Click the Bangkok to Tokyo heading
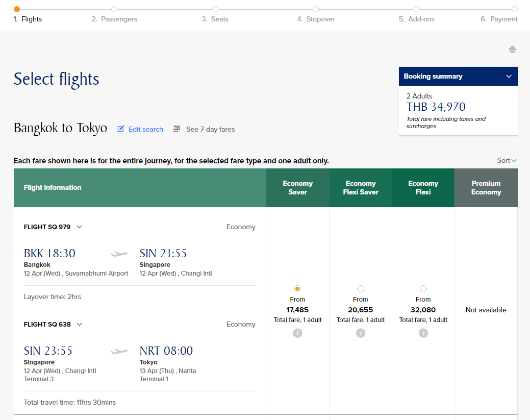This screenshot has width=530, height=420. (x=60, y=128)
